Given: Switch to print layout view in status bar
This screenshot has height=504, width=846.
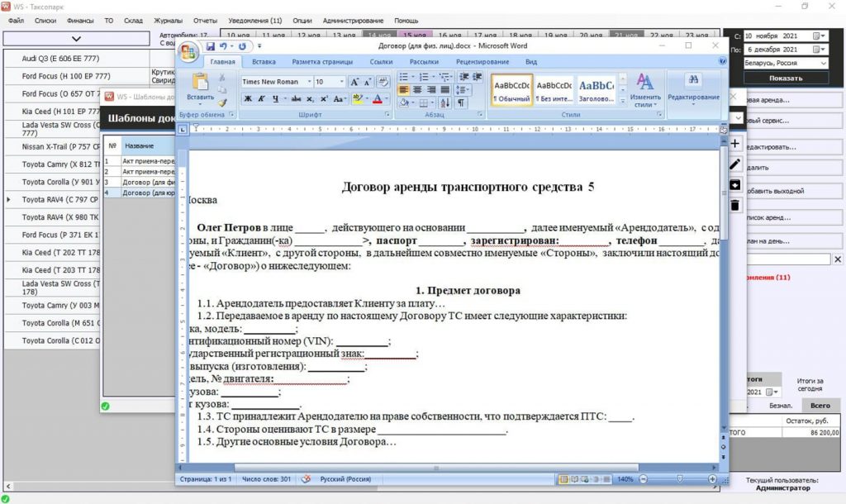Looking at the screenshot, I should pyautogui.click(x=563, y=479).
